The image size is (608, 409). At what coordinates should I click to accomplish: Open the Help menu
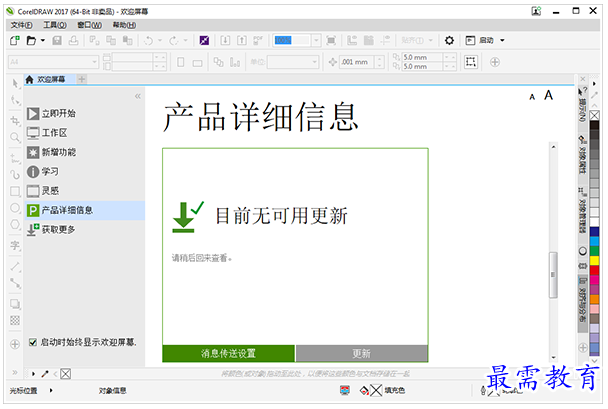pyautogui.click(x=124, y=25)
